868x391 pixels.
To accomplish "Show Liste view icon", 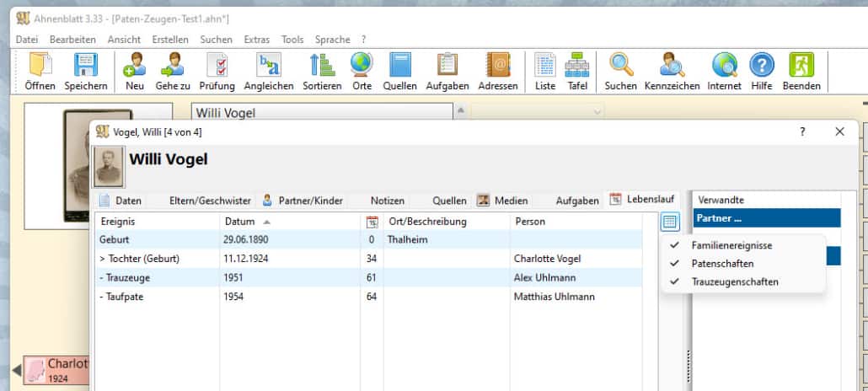I will 545,65.
